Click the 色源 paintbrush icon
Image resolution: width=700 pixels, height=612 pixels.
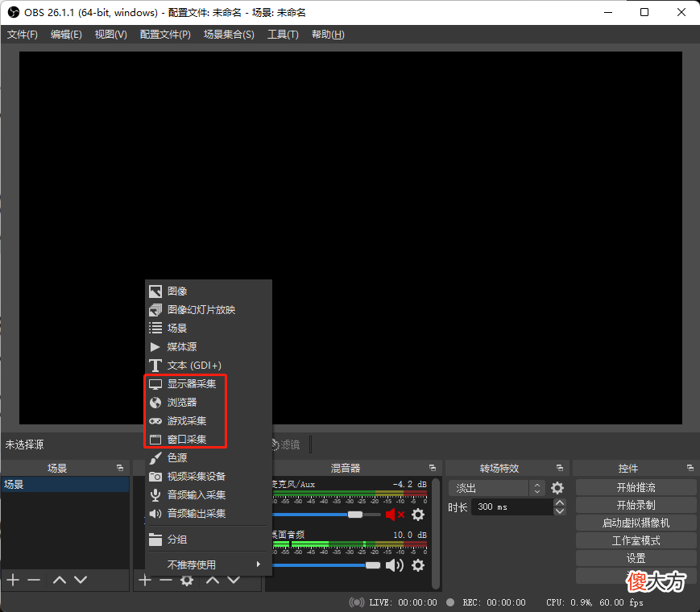(155, 458)
